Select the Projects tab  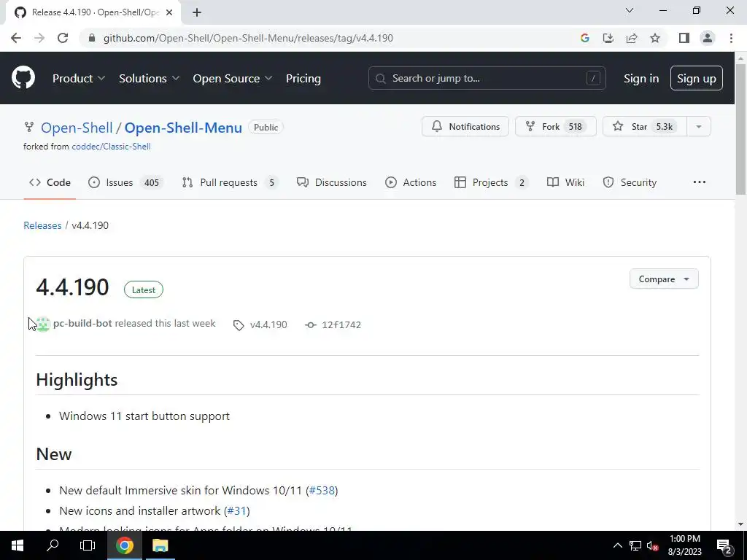[491, 182]
